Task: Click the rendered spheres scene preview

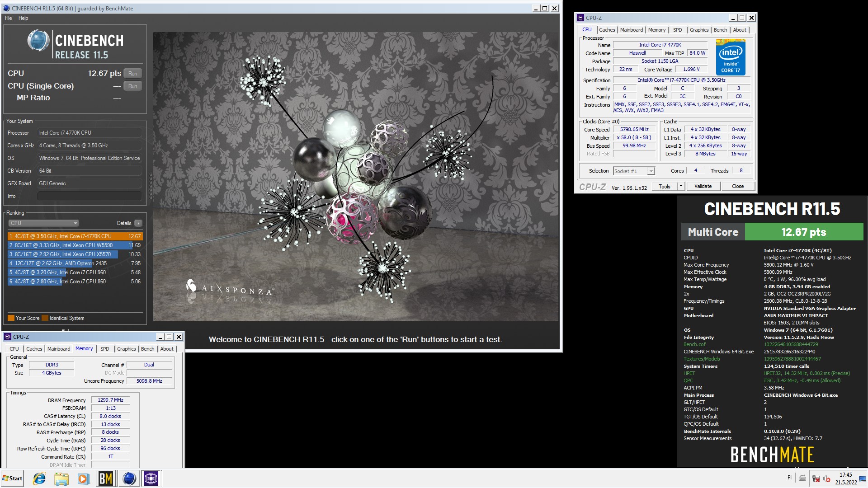Action: 356,177
